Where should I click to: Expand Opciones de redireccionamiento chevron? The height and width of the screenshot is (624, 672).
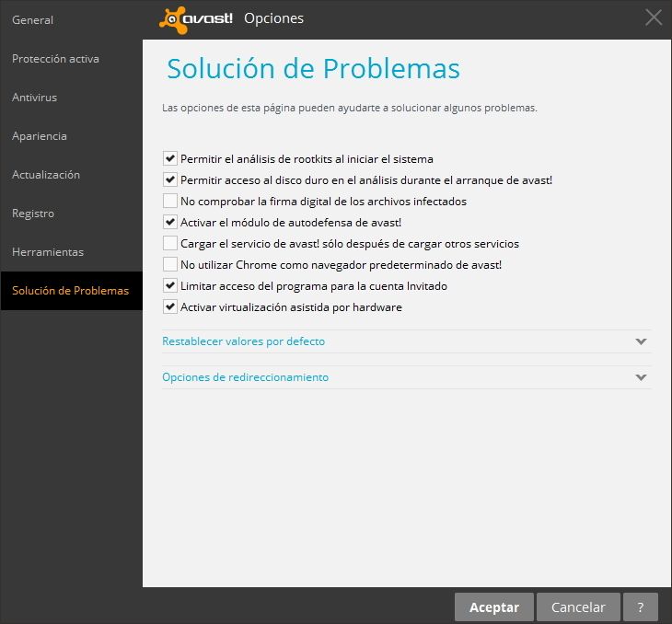[x=641, y=377]
